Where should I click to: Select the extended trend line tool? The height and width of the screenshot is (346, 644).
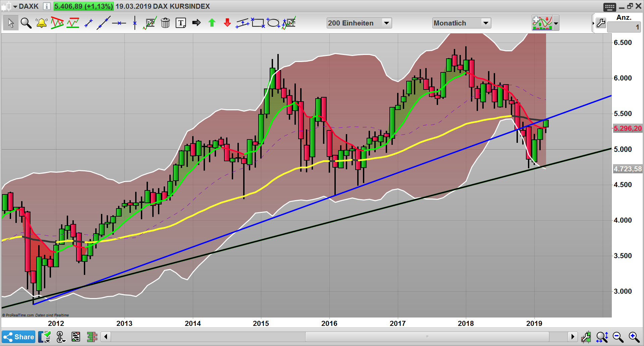[x=104, y=23]
